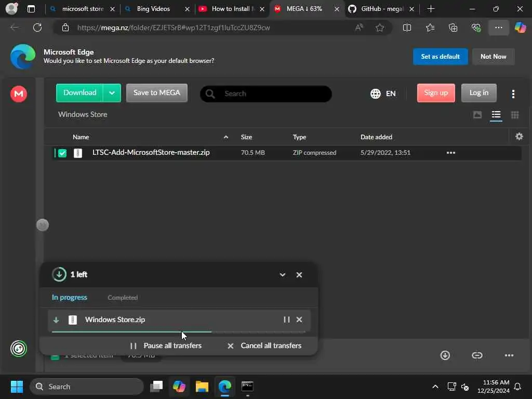Click Set as default in Edge banner

440,56
